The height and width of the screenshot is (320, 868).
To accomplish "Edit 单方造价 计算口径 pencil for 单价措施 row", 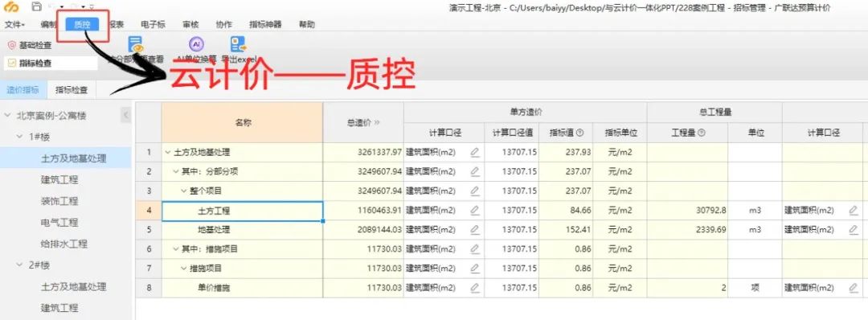I will [x=474, y=288].
